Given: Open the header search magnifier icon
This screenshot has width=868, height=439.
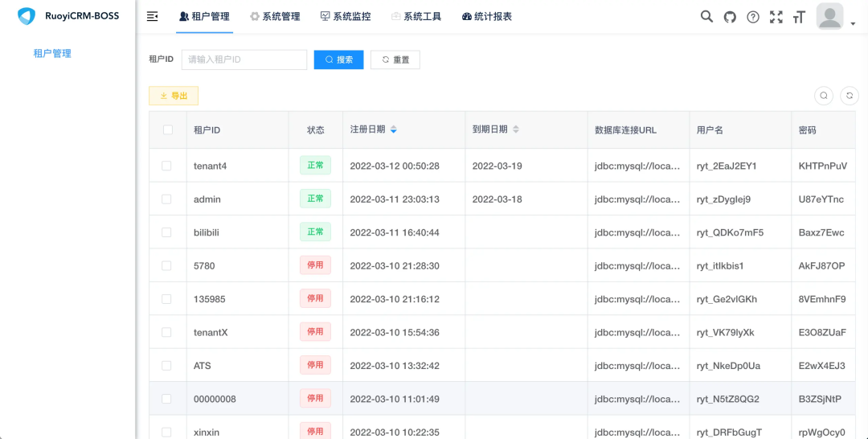Looking at the screenshot, I should (x=706, y=16).
